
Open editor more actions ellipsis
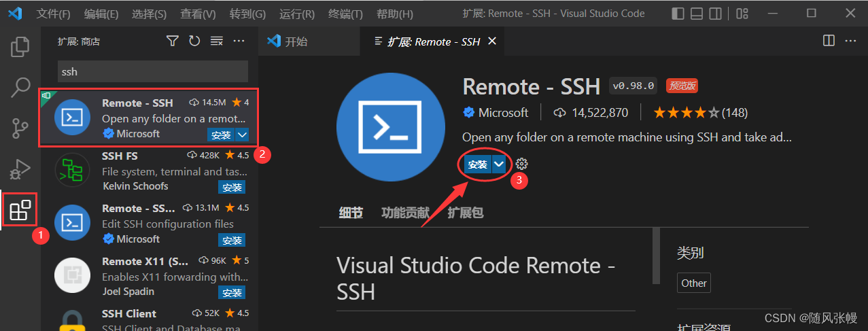click(x=851, y=41)
